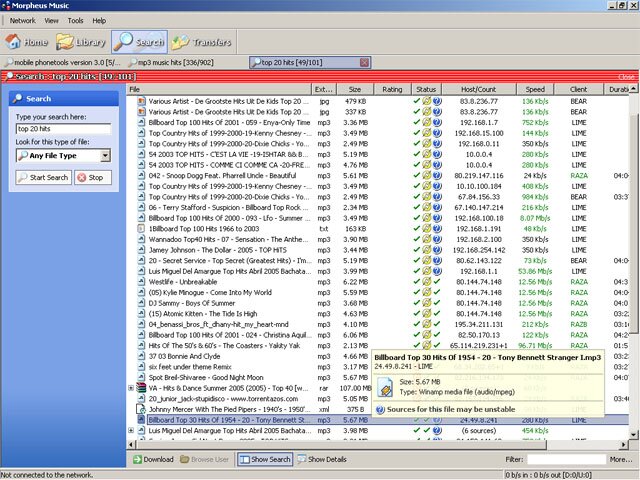Click the Winamp media file icon in the tooltip
The image size is (640, 480).
385,387
